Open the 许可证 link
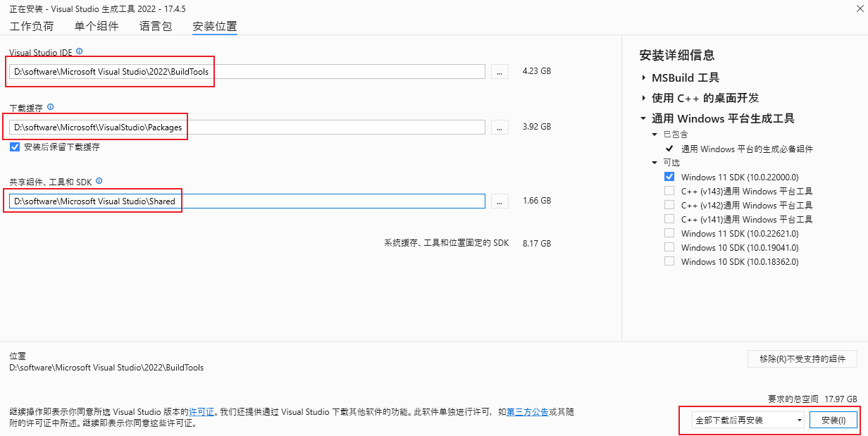The height and width of the screenshot is (436, 868). (201, 411)
